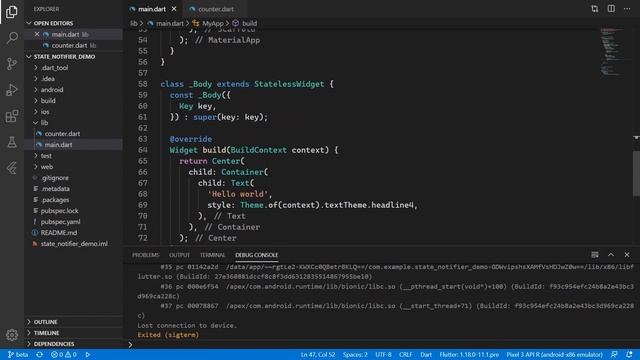Change the Dart language mode in status bar
This screenshot has width=640, height=360.
coord(426,355)
